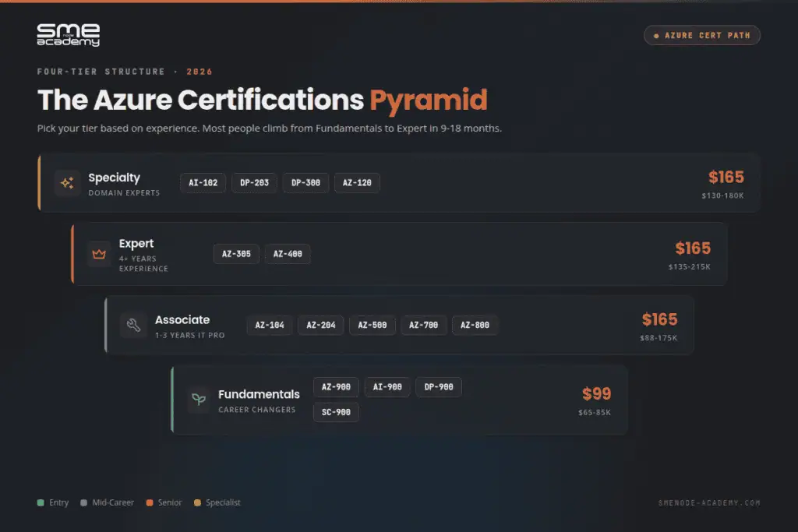Click the $135-215K salary range
This screenshot has width=798, height=532.
pyautogui.click(x=690, y=267)
